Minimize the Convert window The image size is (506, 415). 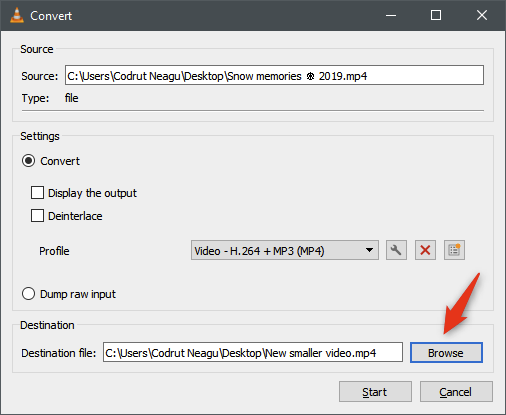tap(391, 15)
